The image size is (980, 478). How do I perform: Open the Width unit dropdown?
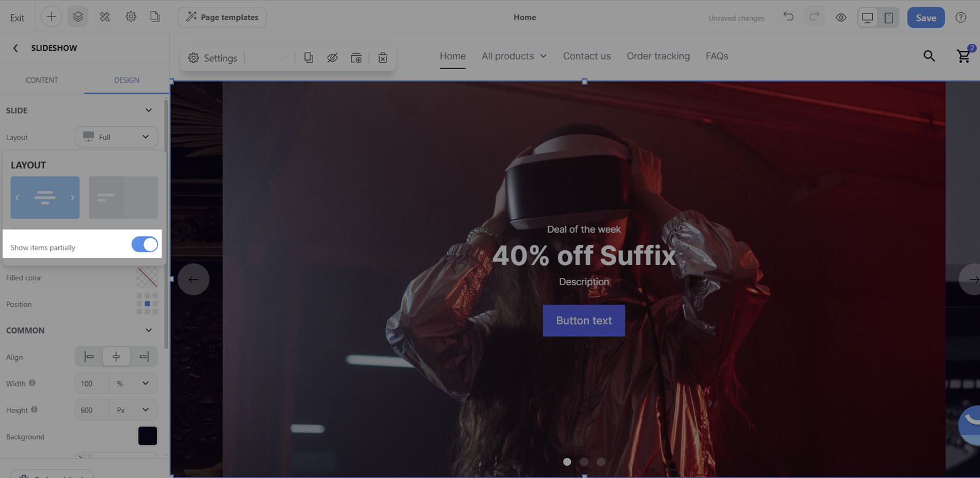click(x=133, y=384)
